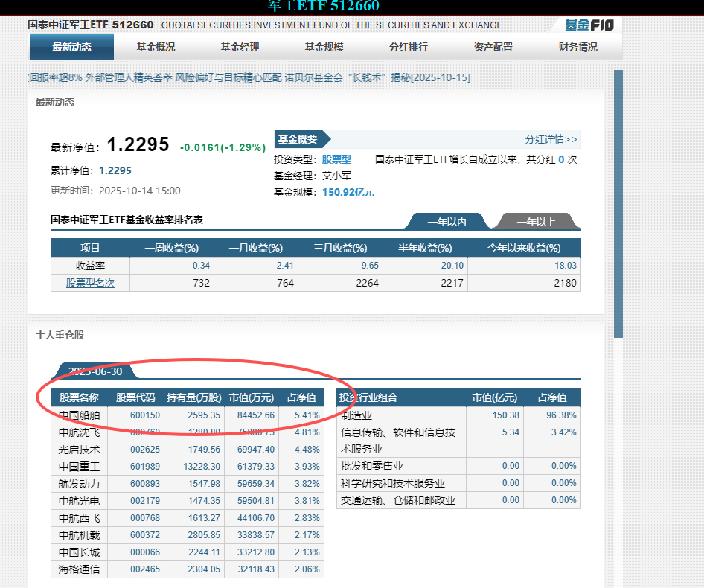This screenshot has height=588, width=704.
Task: Click stock code 600893
Action: point(144,483)
